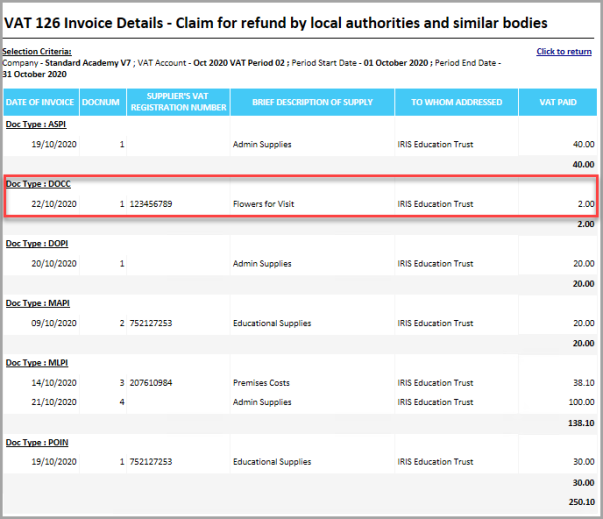Image resolution: width=603 pixels, height=519 pixels.
Task: Click the 'Premises Costs' description cell
Action: coord(261,383)
